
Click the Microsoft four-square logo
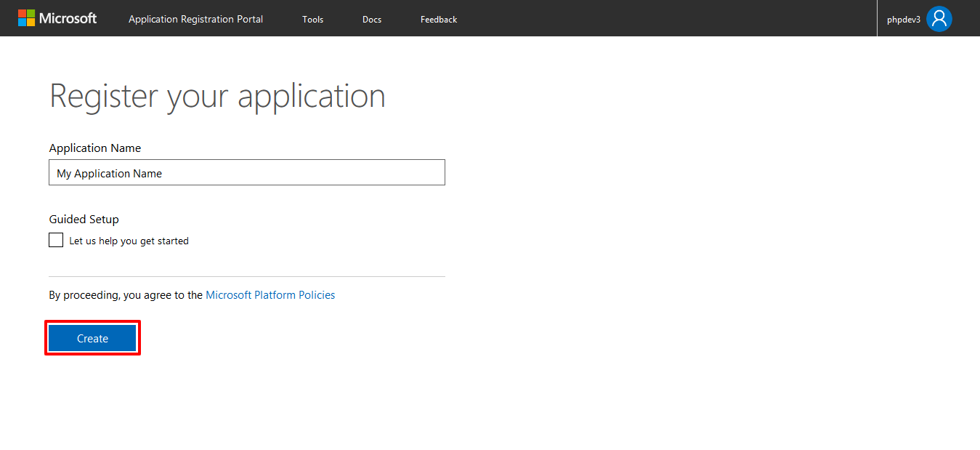point(26,18)
